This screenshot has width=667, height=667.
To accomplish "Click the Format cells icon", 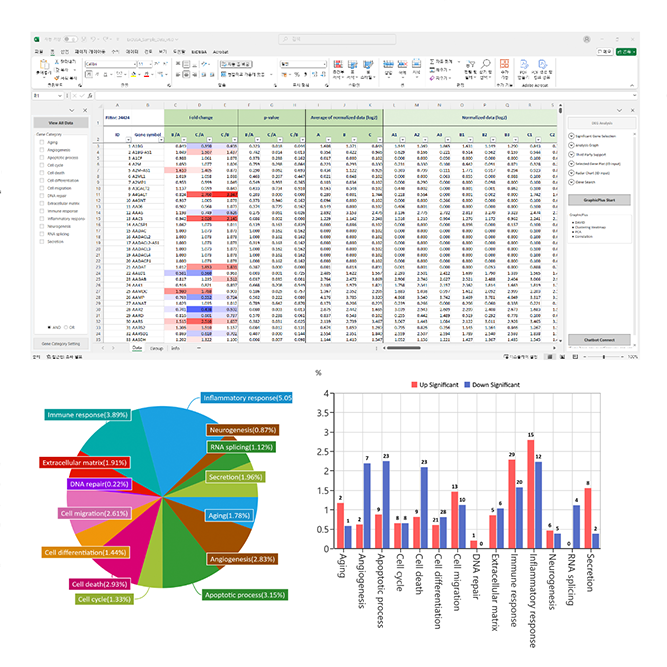I will tap(416, 64).
